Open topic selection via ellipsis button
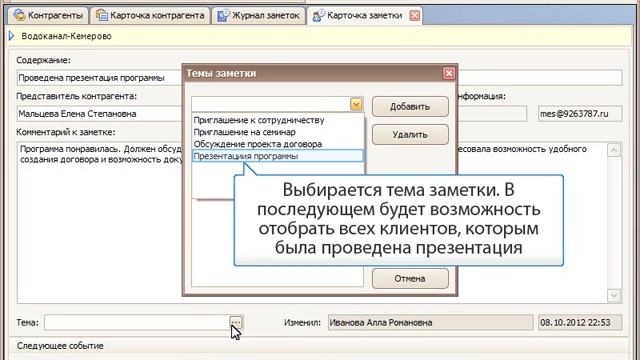 236,322
